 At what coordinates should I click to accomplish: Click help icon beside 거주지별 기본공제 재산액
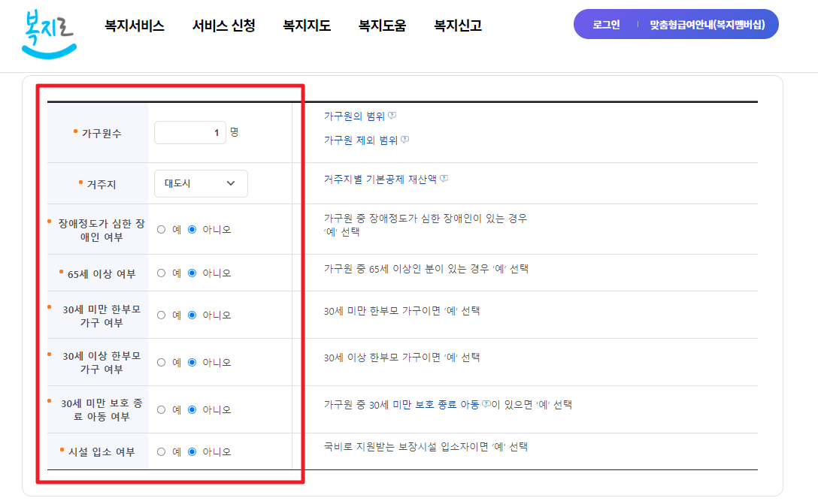pos(444,178)
